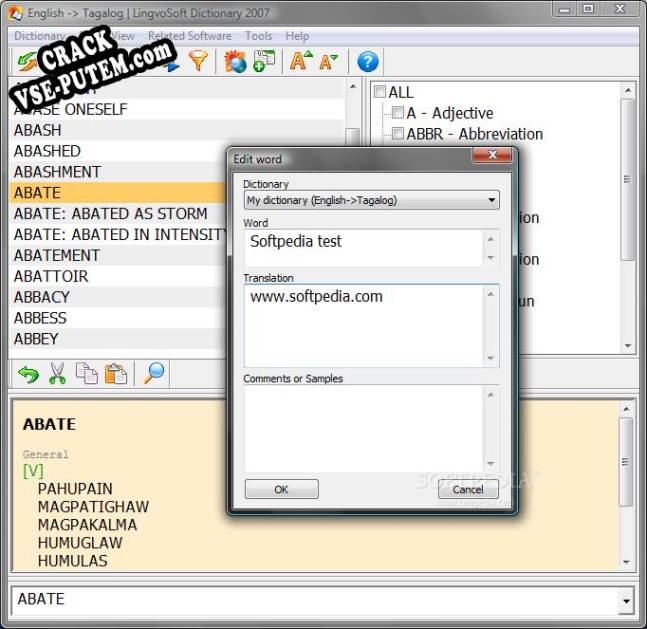Screen dimensions: 647x629
Task: Click OK in Edit word dialog
Action: coord(281,489)
